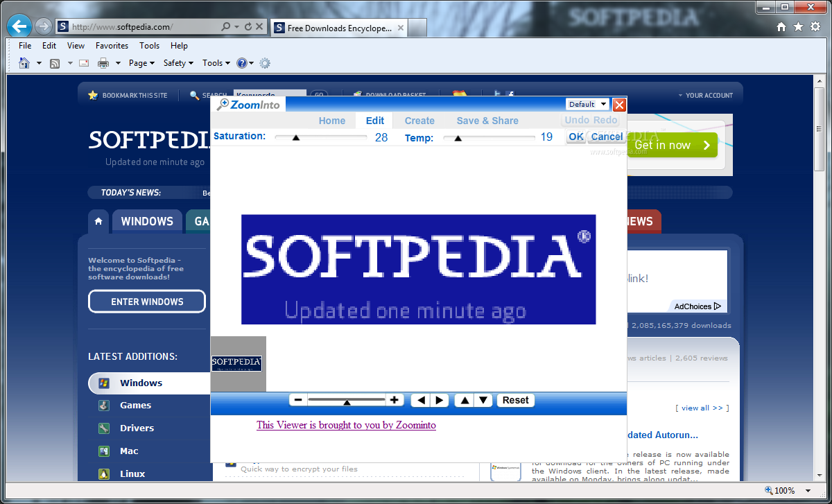Image resolution: width=832 pixels, height=504 pixels.
Task: Expand the Home button dropdown arrow
Action: pos(39,63)
